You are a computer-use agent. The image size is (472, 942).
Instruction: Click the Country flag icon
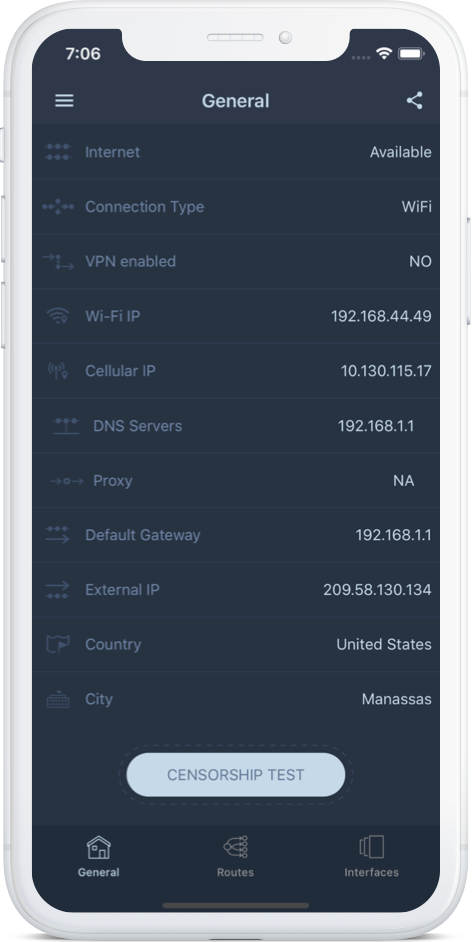[58, 645]
